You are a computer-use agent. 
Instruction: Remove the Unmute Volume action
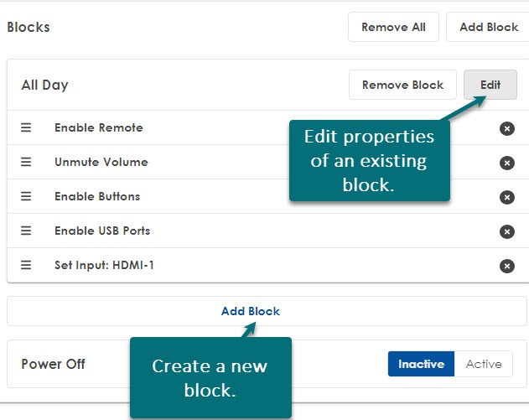tap(506, 163)
